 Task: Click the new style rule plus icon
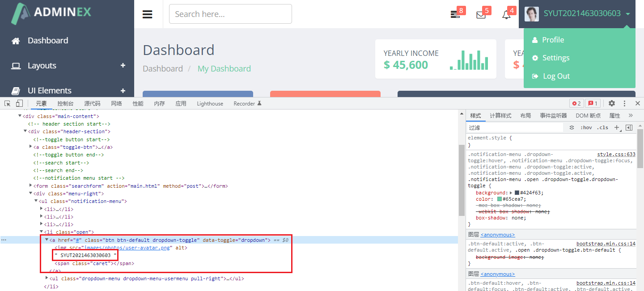pyautogui.click(x=617, y=127)
